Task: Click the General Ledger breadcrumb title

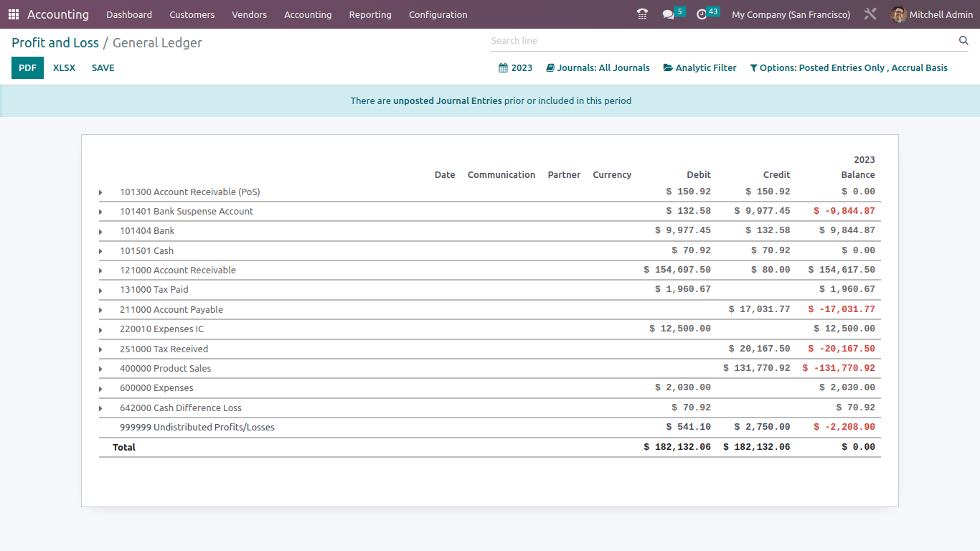Action: [157, 43]
